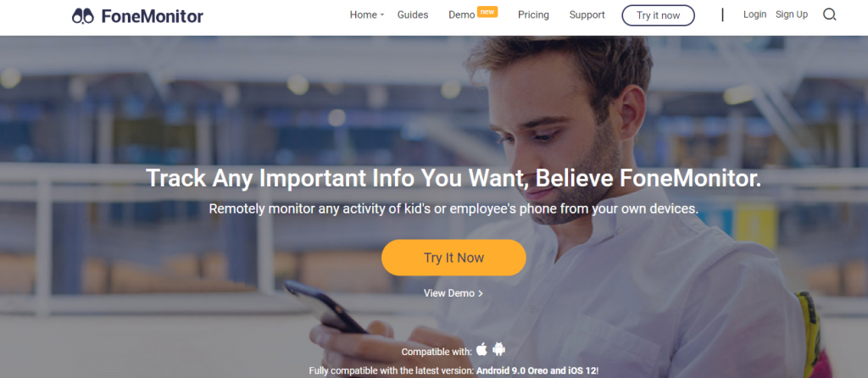868x378 pixels.
Task: Click the FoneMonitor brand name text
Action: [x=153, y=16]
